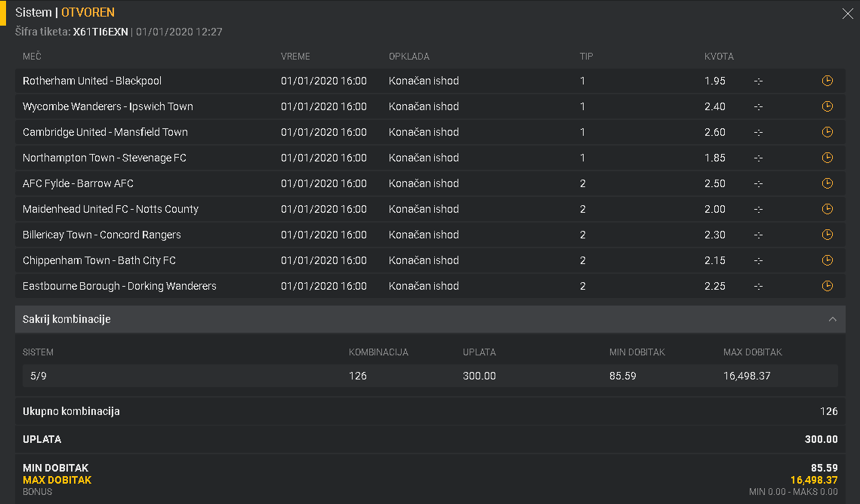860x504 pixels.
Task: Click clock icon for Cambridge United - Mansfield Town
Action: 827,132
